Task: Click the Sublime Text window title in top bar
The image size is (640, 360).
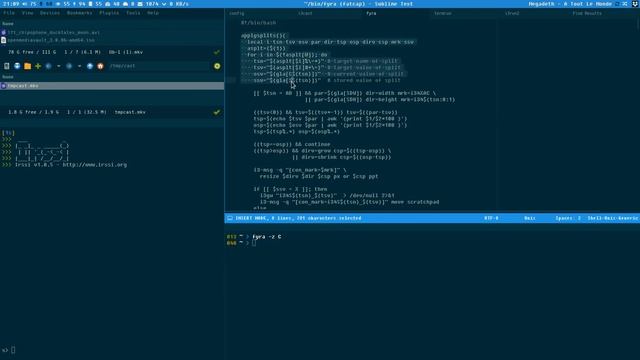Action: click(358, 4)
